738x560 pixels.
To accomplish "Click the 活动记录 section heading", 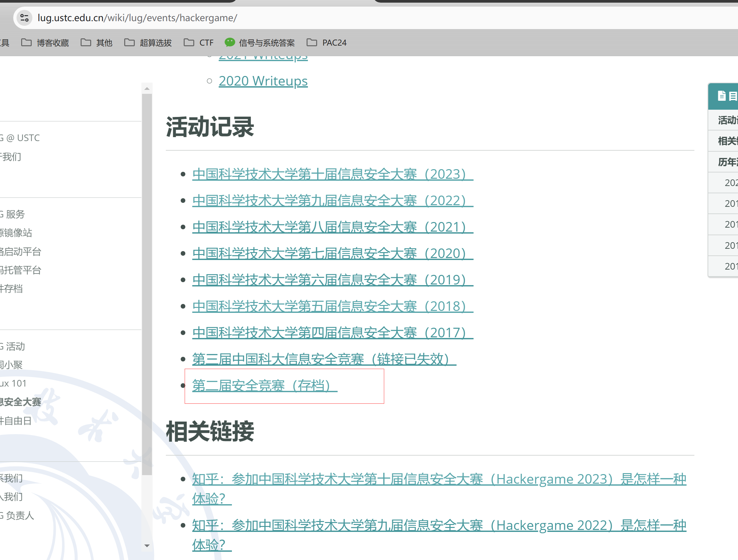I will 210,127.
